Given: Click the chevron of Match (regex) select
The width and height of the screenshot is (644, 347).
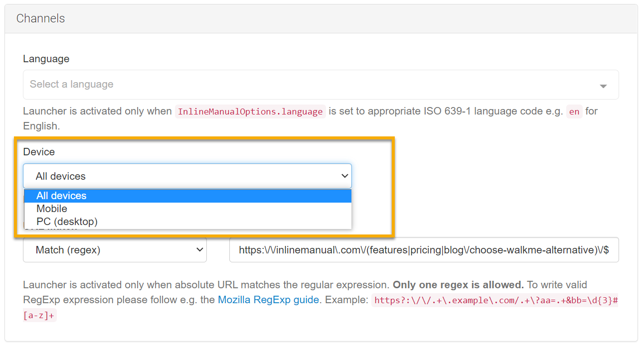Looking at the screenshot, I should click(200, 249).
